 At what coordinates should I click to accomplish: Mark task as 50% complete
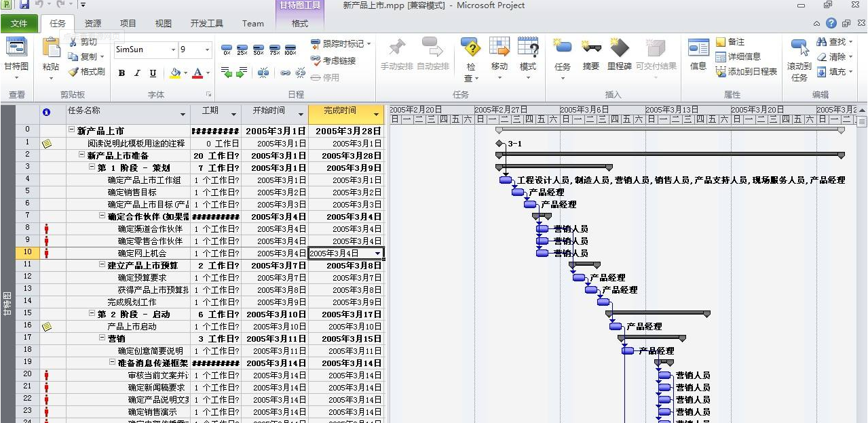click(x=258, y=49)
